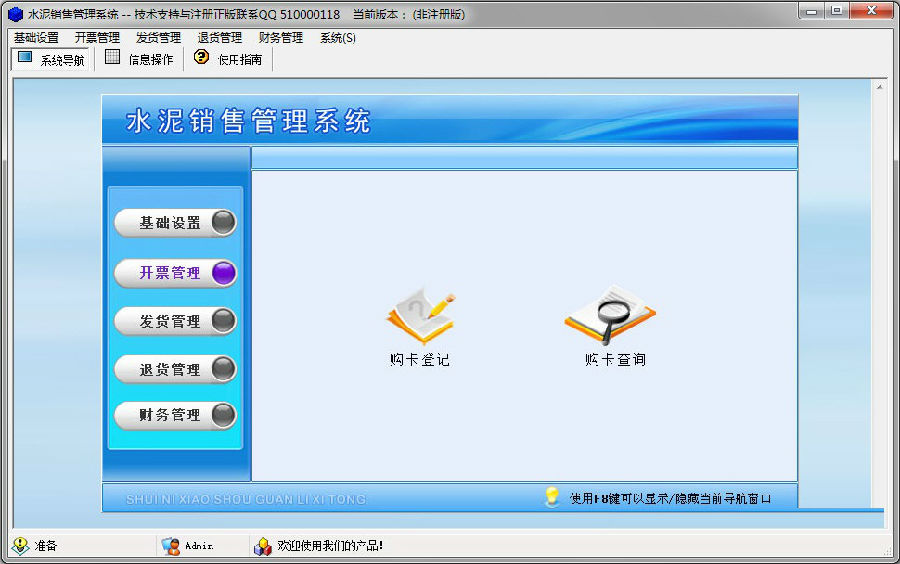Click the 信息操作 grid toolbar icon
900x564 pixels.
pos(113,58)
